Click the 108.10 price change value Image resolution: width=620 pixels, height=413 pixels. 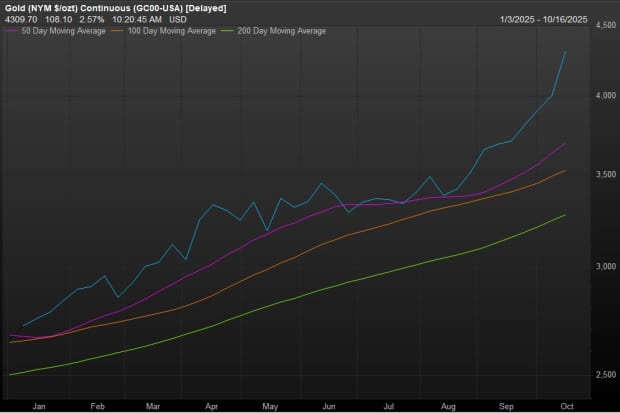coord(59,20)
